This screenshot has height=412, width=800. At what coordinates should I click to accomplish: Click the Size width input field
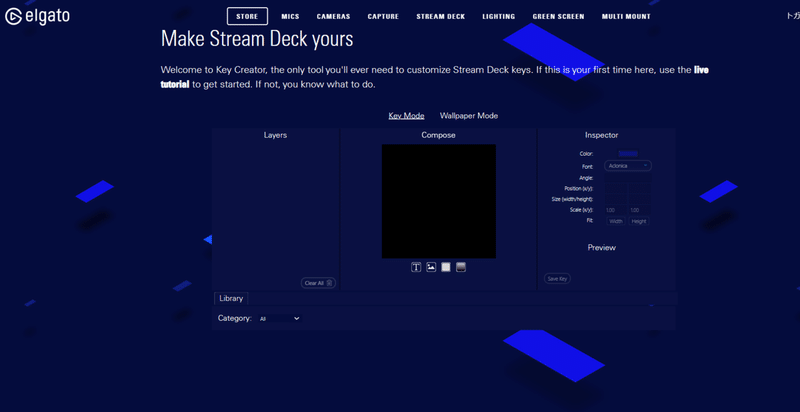(x=616, y=199)
